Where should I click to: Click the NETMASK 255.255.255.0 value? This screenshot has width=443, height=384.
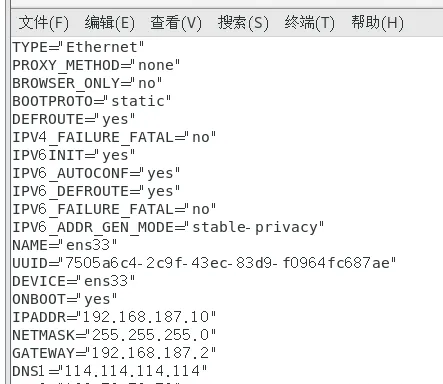150,335
